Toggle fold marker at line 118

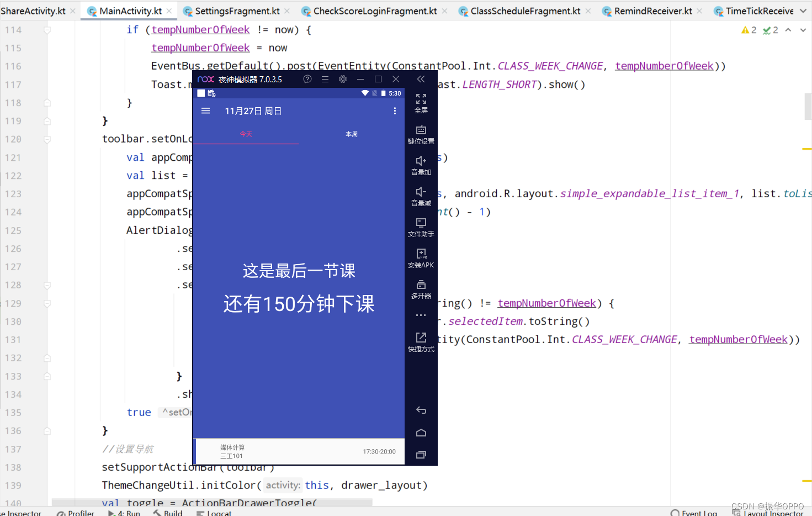(x=47, y=103)
